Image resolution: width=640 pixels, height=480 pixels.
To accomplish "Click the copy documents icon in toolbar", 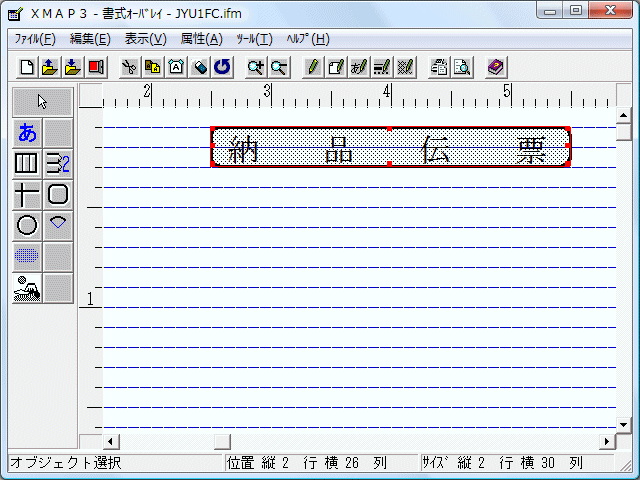I will 153,67.
